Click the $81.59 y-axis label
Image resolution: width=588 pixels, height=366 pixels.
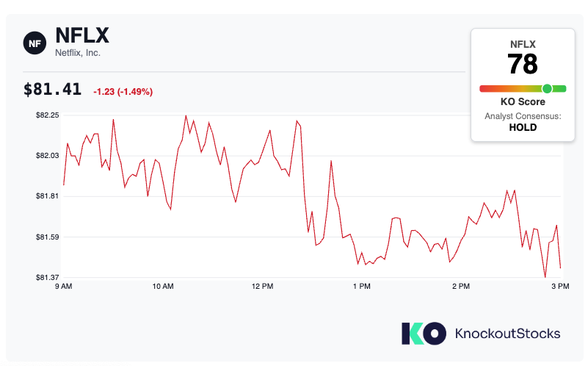click(x=48, y=237)
